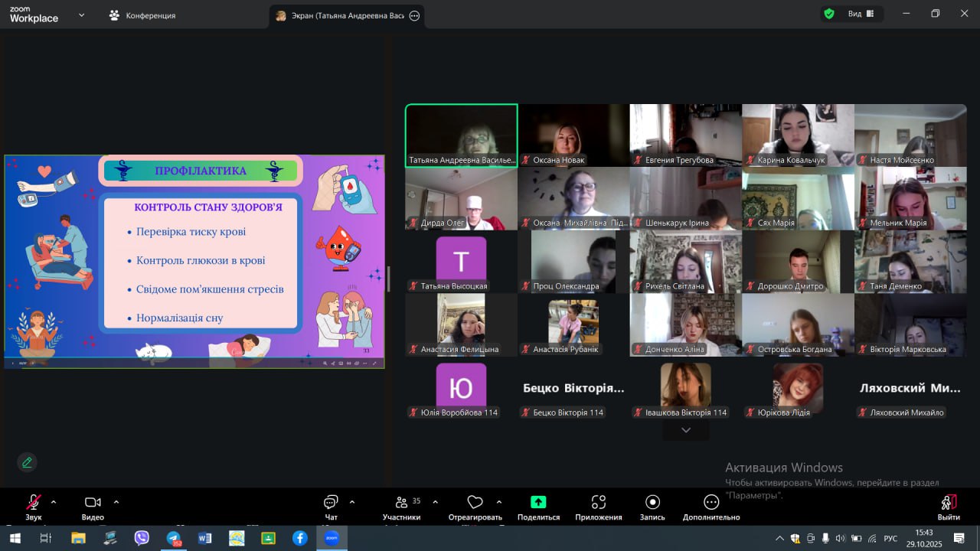Screen dimensions: 980x551
Task: Expand video options arrow next to Видео
Action: pos(116,502)
